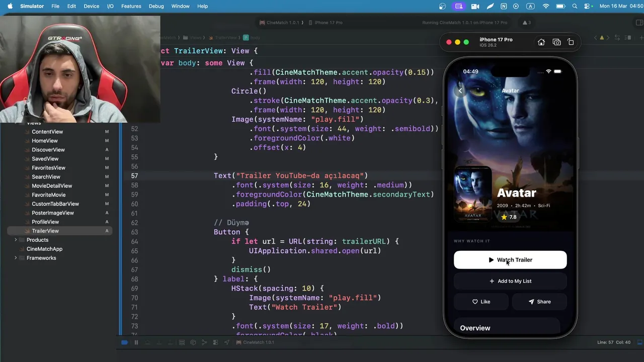Click the debug bar view-stack icon
The width and height of the screenshot is (644, 362).
click(182, 342)
